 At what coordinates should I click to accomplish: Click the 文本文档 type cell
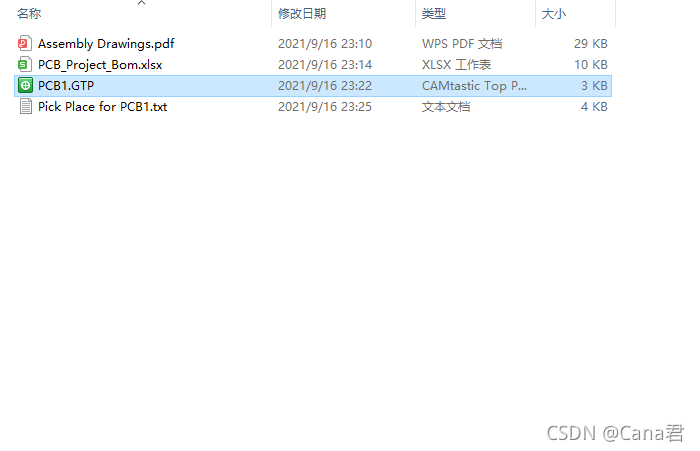pos(446,107)
